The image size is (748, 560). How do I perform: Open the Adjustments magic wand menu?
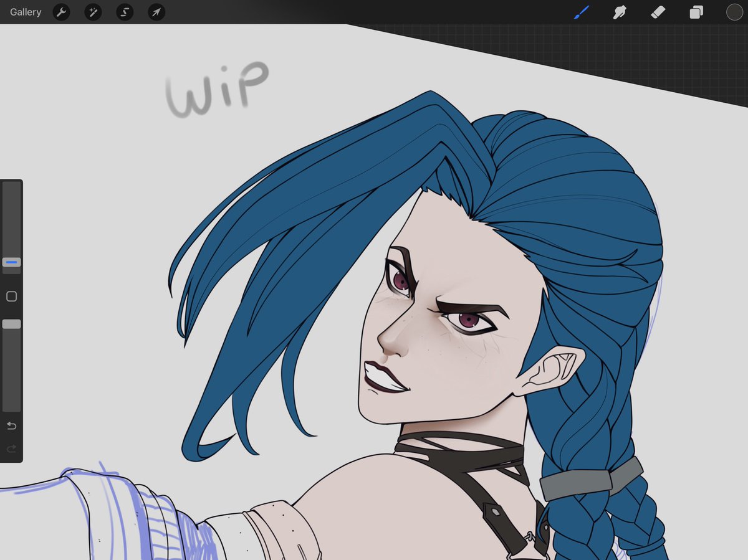point(93,12)
